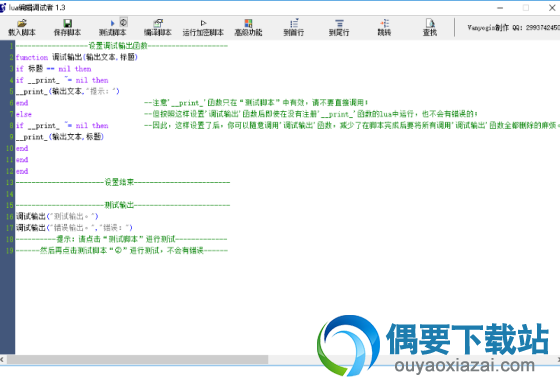Open the 载入脚本 load script tool
Screen dimensions: 560x377
pos(22,27)
